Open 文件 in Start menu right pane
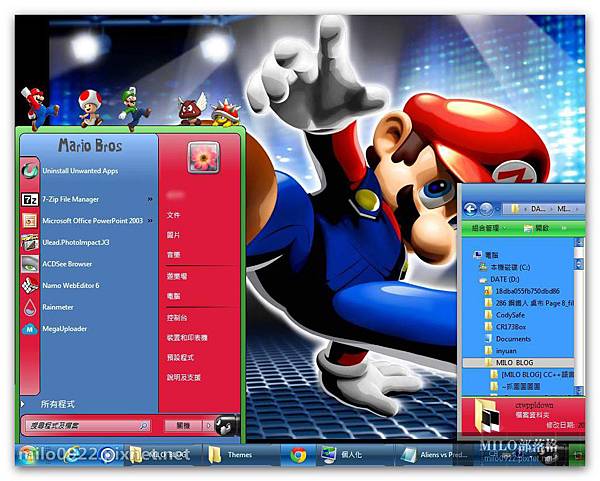Screen dimensions: 600x481 (173, 215)
